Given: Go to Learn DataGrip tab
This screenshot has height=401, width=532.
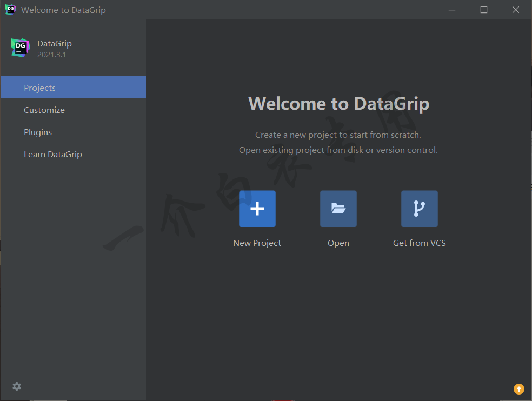Looking at the screenshot, I should (74, 155).
